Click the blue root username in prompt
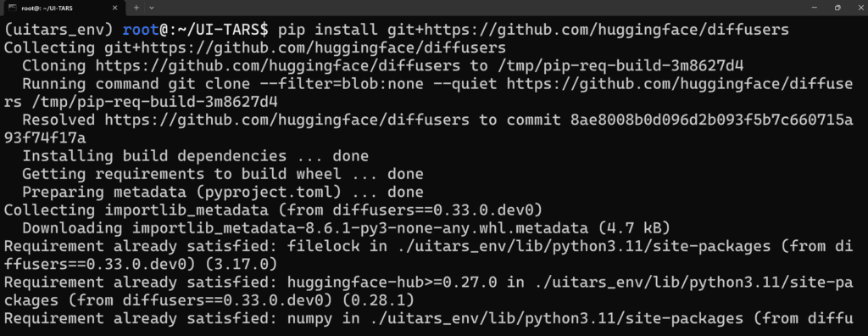Viewport: 868px width, 336px height. tap(142, 30)
